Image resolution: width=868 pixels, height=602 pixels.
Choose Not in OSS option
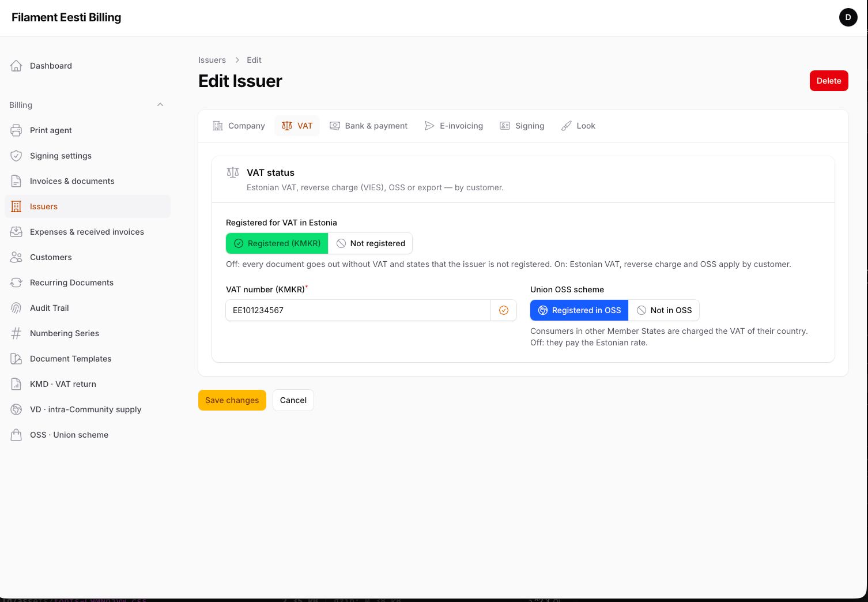664,310
